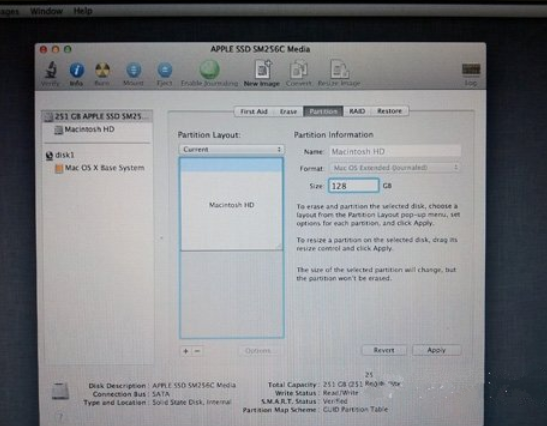The width and height of the screenshot is (547, 426).
Task: Click the disk drive icon at bottom-left
Action: 60,390
